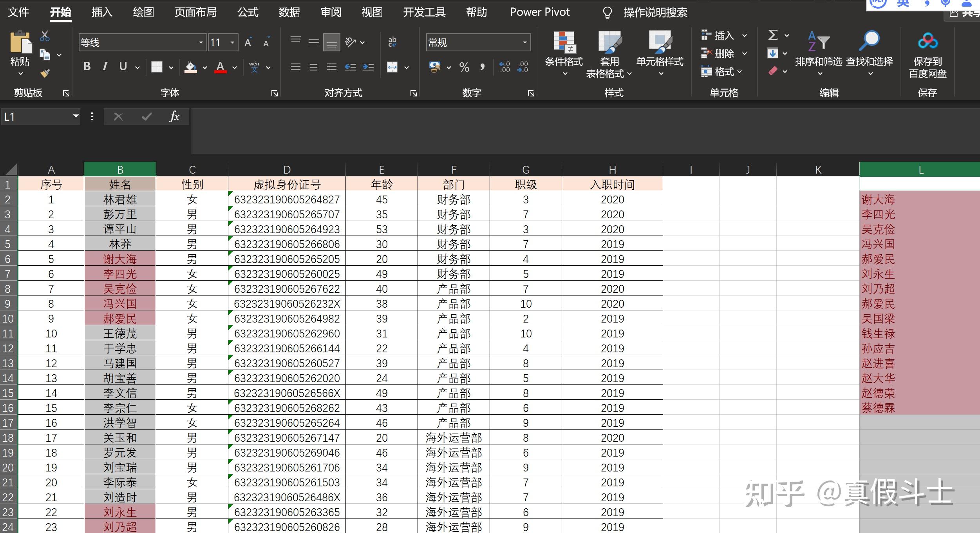Toggle italic formatting
980x533 pixels.
(x=105, y=67)
